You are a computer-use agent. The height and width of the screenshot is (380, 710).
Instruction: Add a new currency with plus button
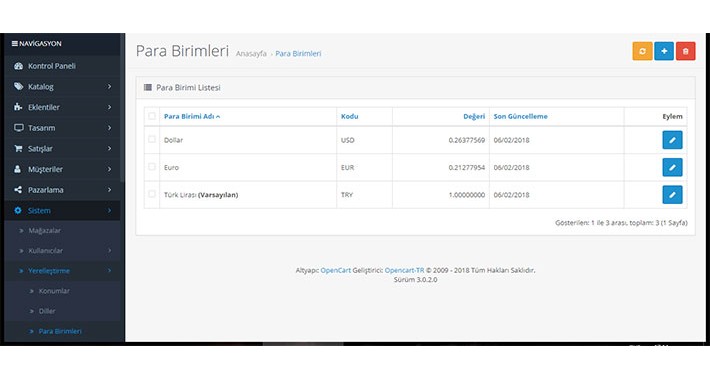pyautogui.click(x=664, y=51)
